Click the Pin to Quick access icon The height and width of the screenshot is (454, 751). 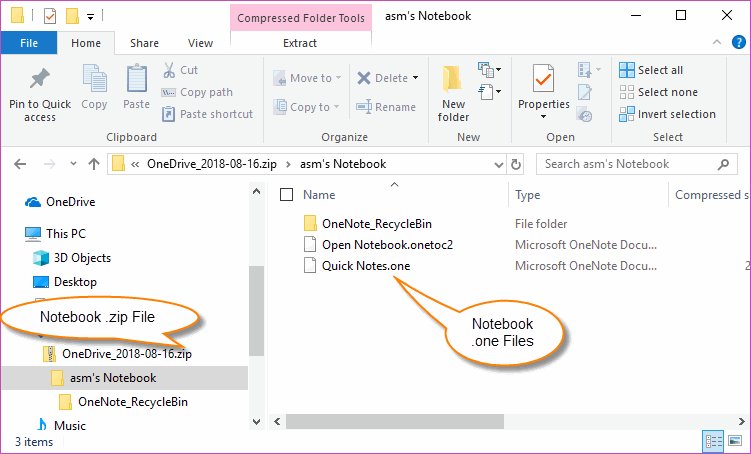[x=40, y=79]
